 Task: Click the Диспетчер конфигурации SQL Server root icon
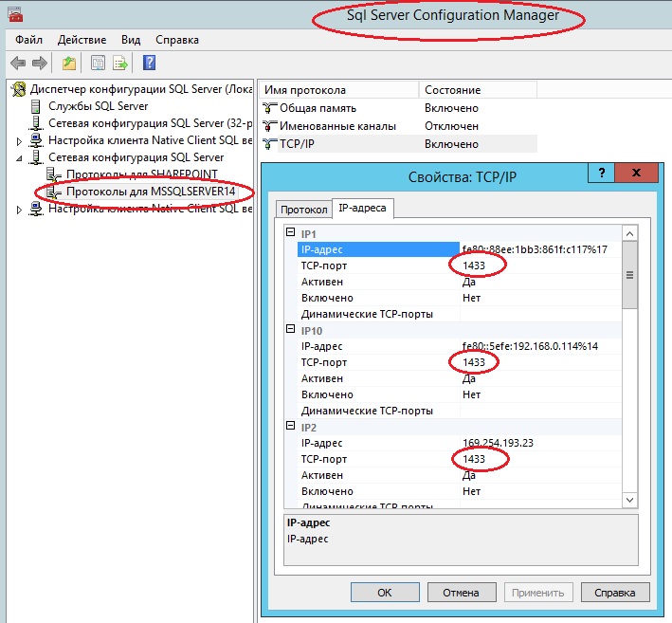[x=19, y=89]
